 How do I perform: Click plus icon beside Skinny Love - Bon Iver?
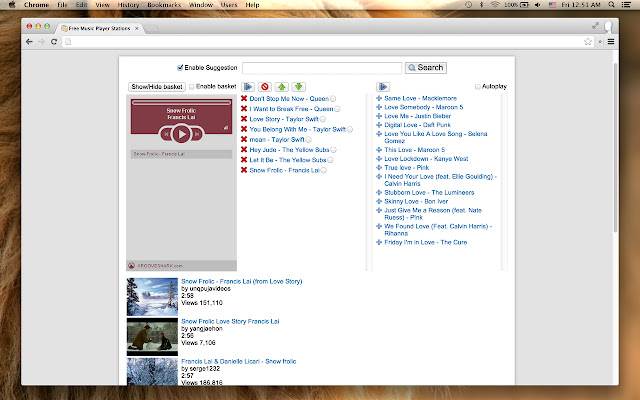coord(379,202)
